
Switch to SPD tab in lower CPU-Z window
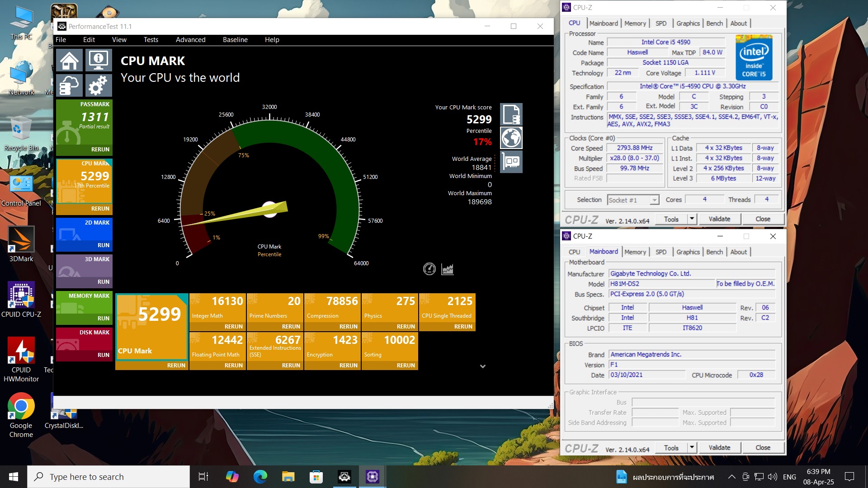(660, 252)
